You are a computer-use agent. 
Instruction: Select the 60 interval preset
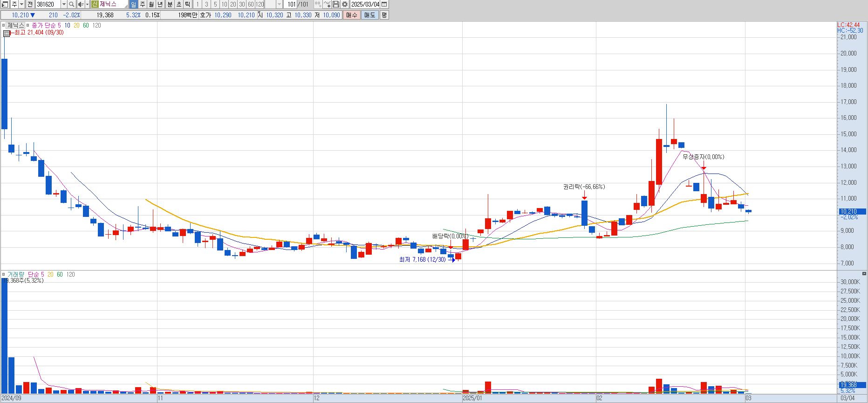coord(251,4)
